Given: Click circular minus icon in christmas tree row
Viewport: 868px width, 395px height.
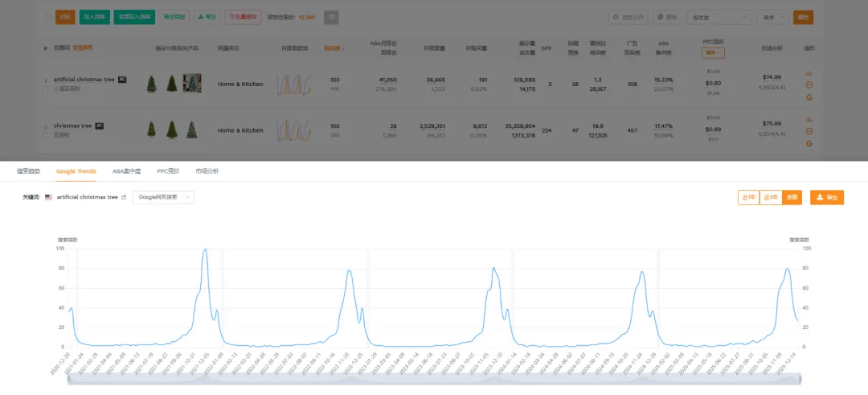Looking at the screenshot, I should click(809, 131).
